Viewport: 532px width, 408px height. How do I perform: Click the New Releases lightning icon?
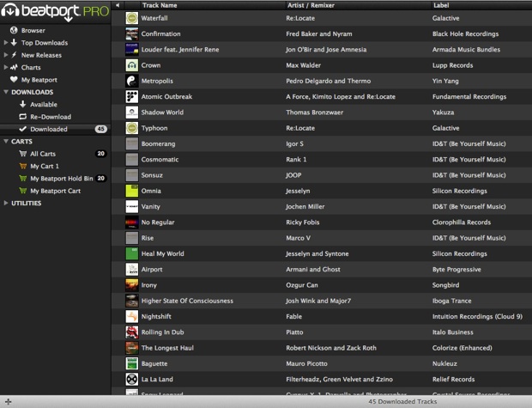click(x=14, y=55)
